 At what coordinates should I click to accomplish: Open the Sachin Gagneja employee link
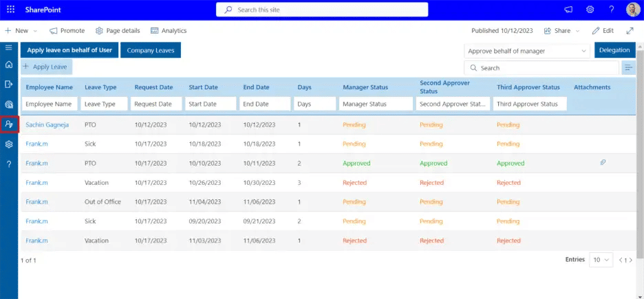click(47, 125)
